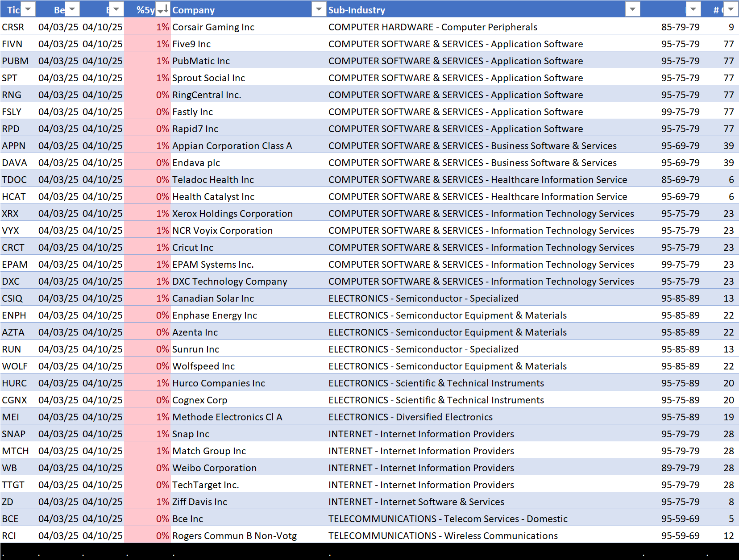Click the ZD ticker cell
The image size is (739, 560).
(x=18, y=502)
